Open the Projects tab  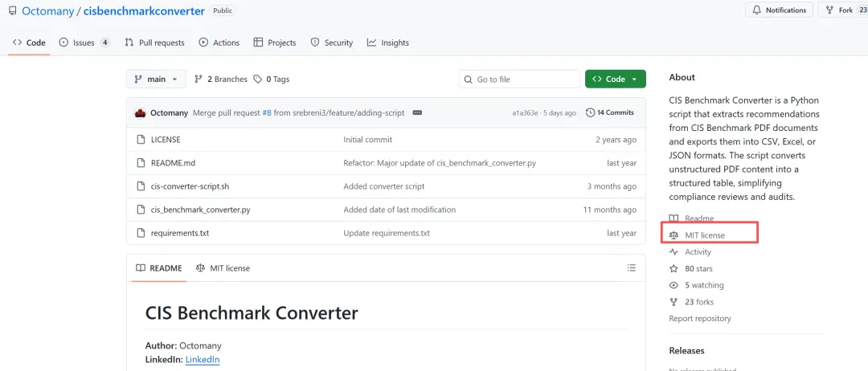point(275,43)
